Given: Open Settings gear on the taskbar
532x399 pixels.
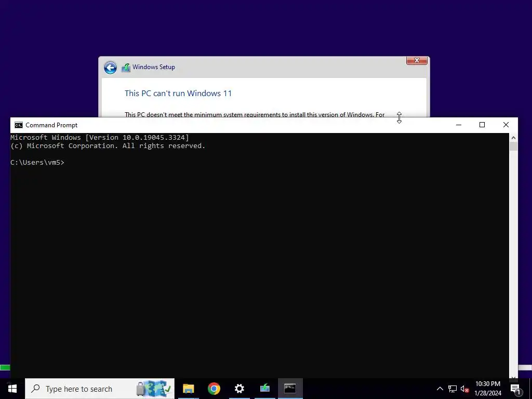Looking at the screenshot, I should coord(239,389).
